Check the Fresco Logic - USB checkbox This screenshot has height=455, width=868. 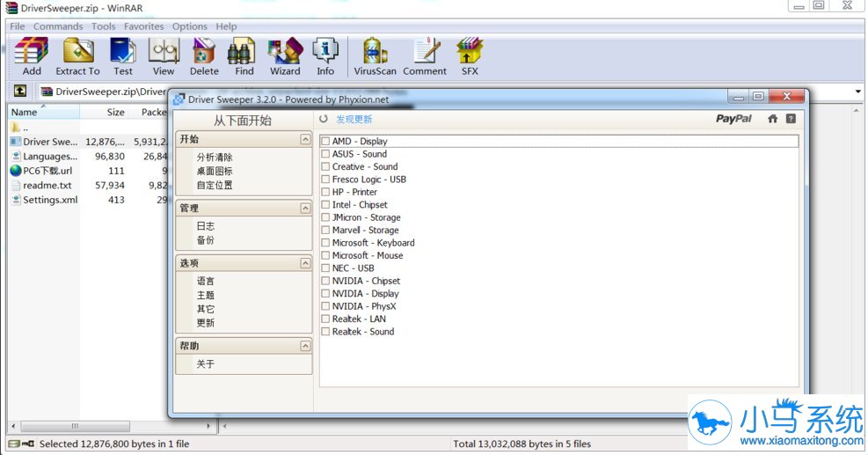point(325,180)
